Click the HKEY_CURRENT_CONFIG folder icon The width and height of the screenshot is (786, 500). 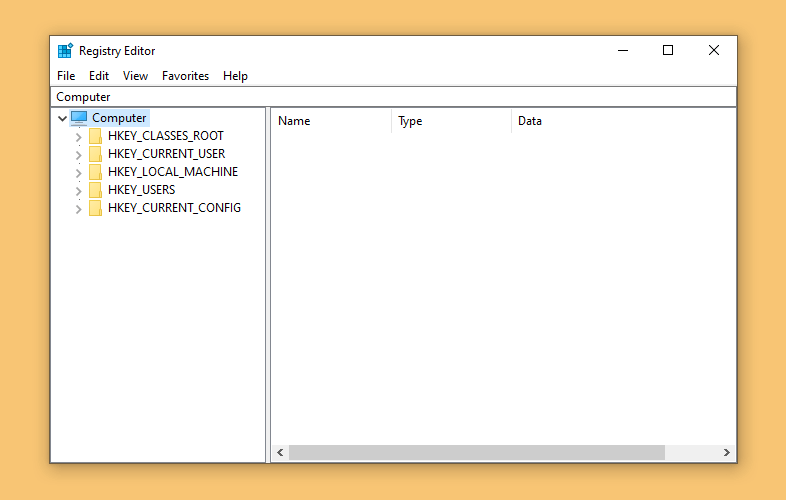click(95, 208)
